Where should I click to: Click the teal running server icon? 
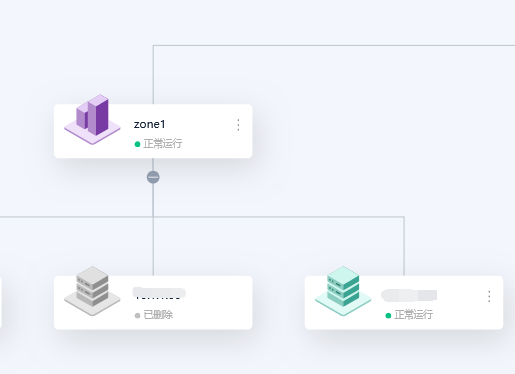343,291
